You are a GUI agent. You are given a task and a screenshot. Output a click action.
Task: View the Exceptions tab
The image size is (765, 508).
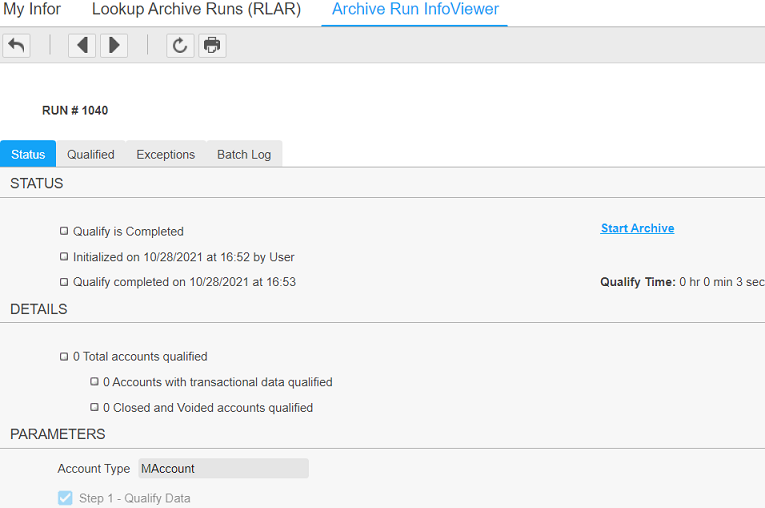coord(166,154)
